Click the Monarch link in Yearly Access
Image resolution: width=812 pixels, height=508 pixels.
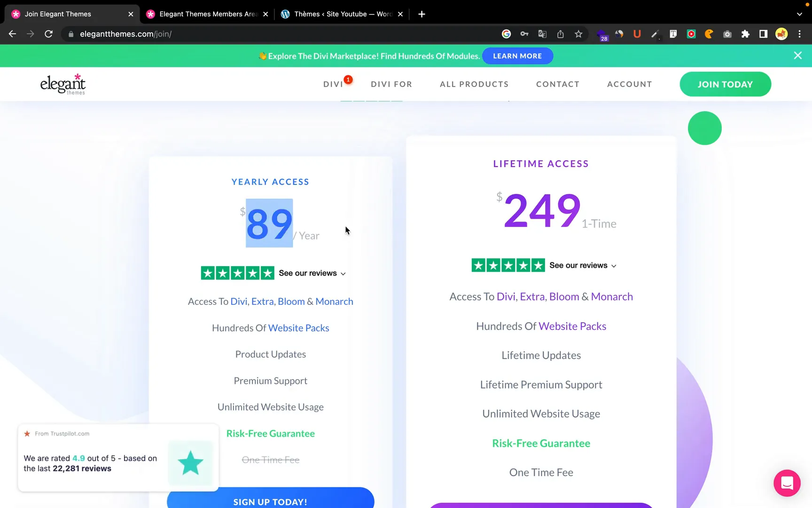coord(334,302)
